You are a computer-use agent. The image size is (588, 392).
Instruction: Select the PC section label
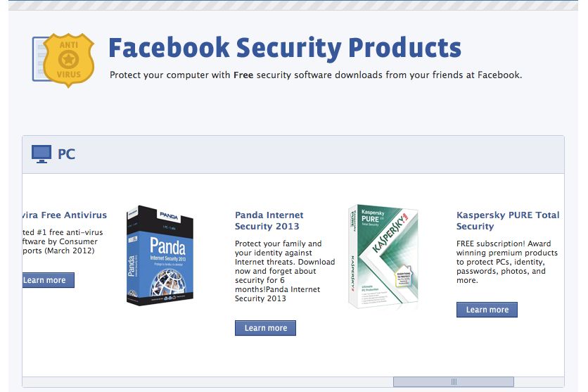pyautogui.click(x=66, y=154)
